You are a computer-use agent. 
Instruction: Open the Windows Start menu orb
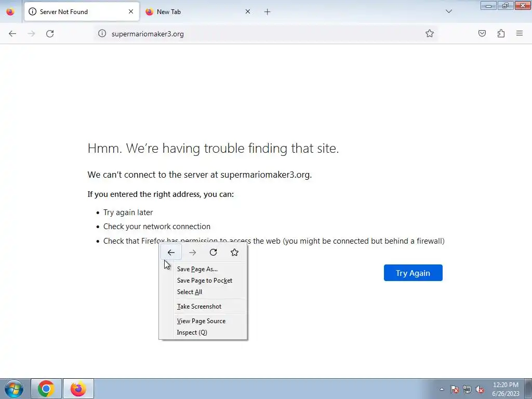click(14, 389)
